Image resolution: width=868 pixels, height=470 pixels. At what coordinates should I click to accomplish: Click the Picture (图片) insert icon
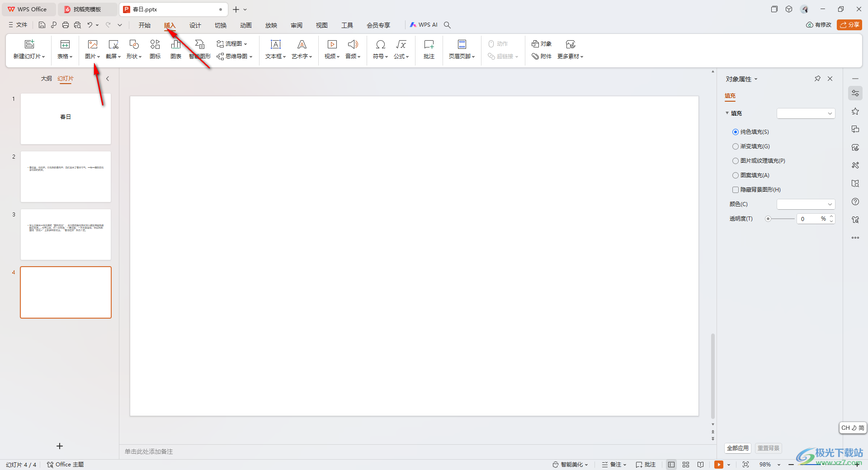tap(93, 44)
